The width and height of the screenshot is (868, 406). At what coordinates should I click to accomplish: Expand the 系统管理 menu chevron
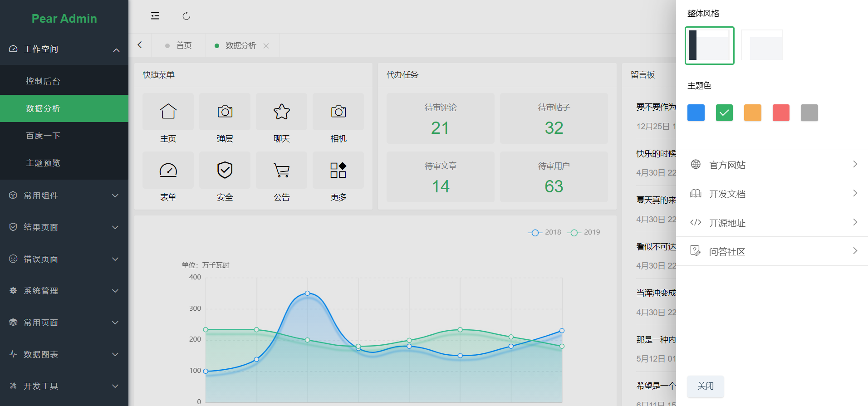pyautogui.click(x=115, y=291)
